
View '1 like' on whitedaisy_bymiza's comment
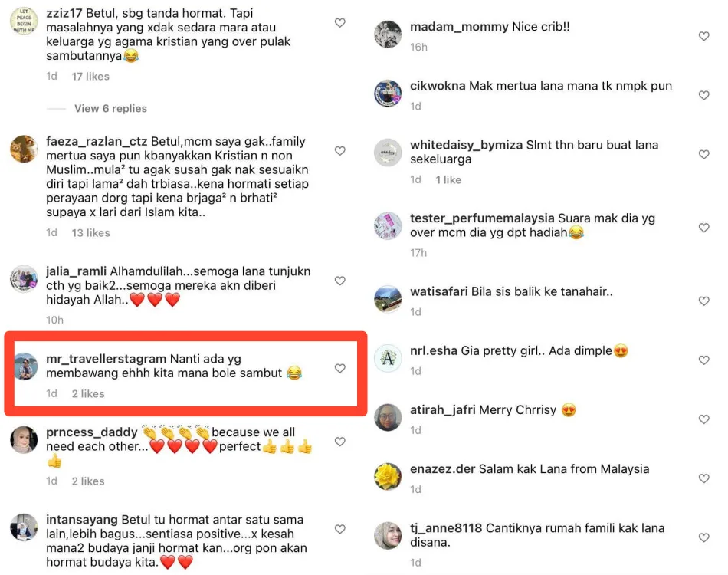coord(448,180)
